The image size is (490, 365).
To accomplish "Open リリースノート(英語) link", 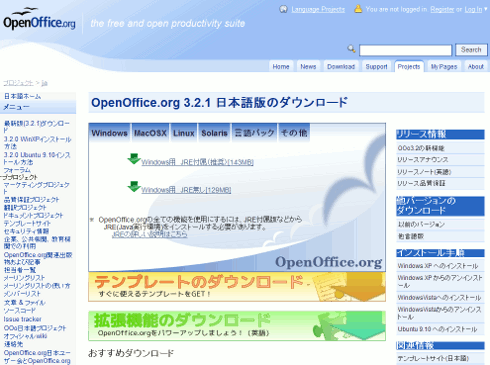I will pyautogui.click(x=424, y=172).
